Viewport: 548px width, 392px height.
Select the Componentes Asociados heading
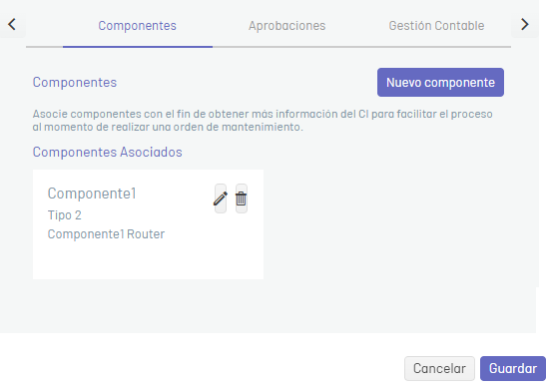click(107, 153)
